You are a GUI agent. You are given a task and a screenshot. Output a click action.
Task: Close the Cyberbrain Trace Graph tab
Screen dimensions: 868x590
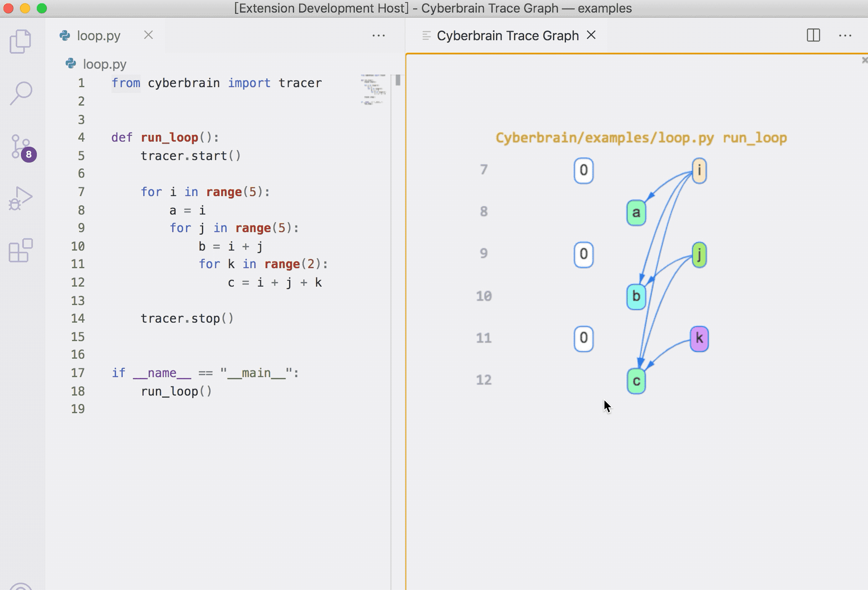click(591, 35)
